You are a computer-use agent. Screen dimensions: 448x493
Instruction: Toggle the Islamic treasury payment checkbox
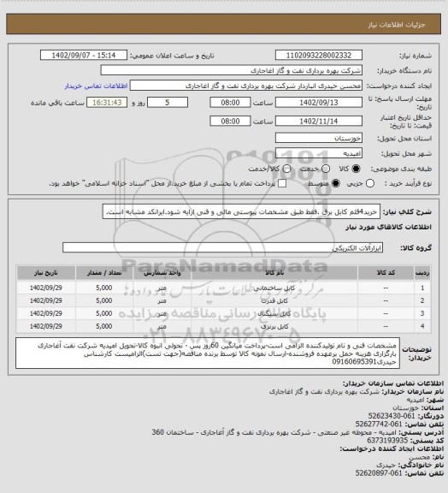tap(282, 183)
